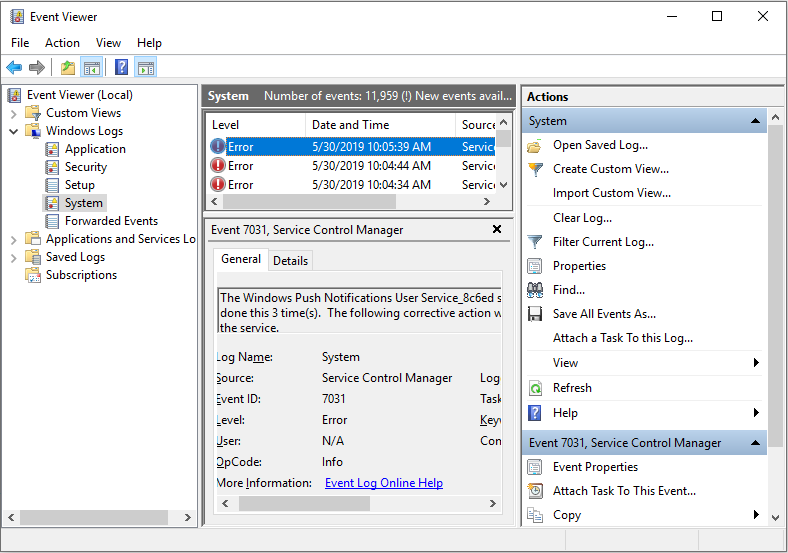Click the green Refresh icon

tap(536, 388)
